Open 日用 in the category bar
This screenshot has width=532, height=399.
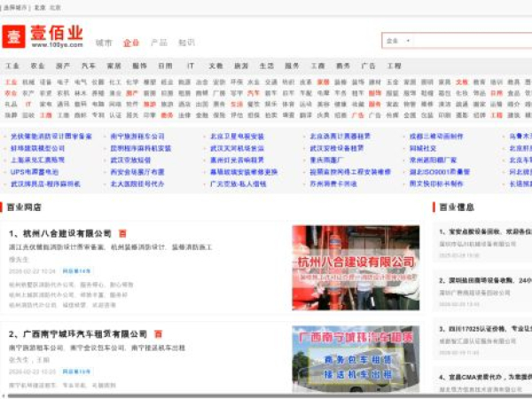click(x=165, y=66)
